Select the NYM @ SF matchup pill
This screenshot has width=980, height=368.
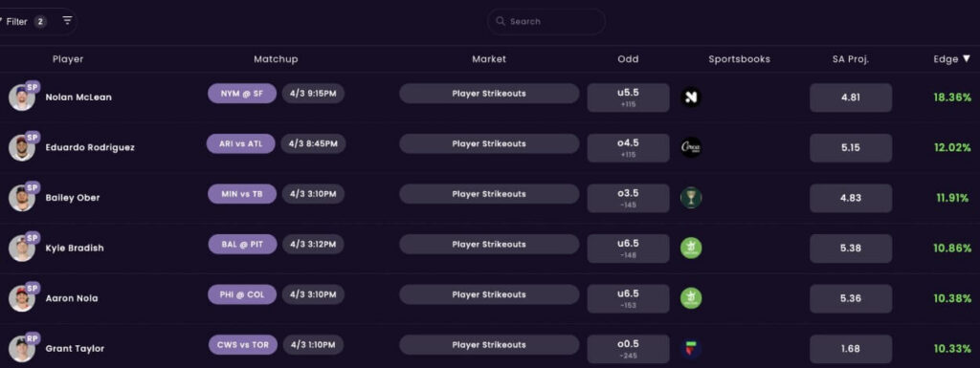(242, 94)
